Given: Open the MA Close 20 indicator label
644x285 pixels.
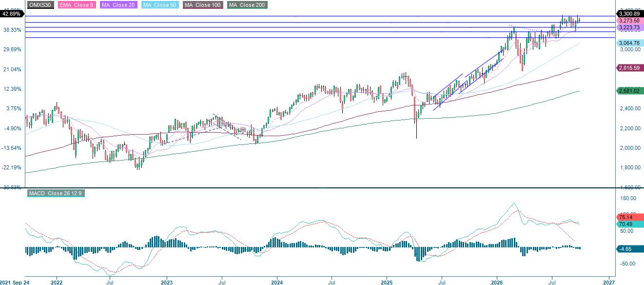Looking at the screenshot, I should click(x=119, y=5).
